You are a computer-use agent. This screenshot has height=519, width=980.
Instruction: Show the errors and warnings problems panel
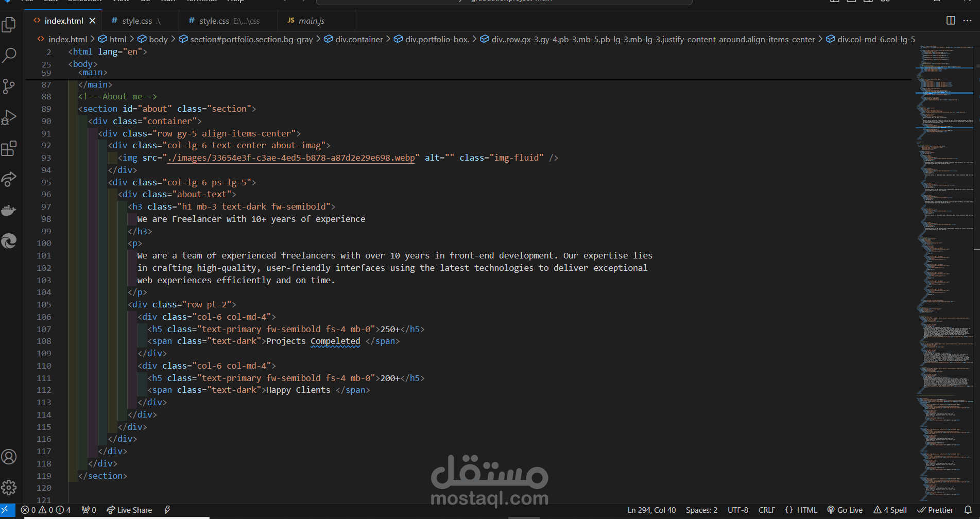coord(46,510)
